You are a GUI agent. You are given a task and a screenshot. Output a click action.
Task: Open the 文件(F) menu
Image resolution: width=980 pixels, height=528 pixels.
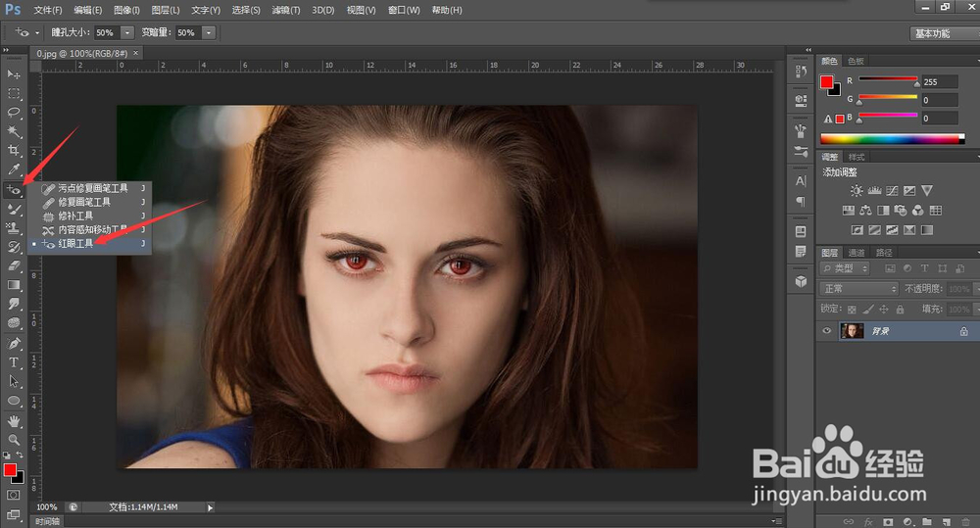48,10
